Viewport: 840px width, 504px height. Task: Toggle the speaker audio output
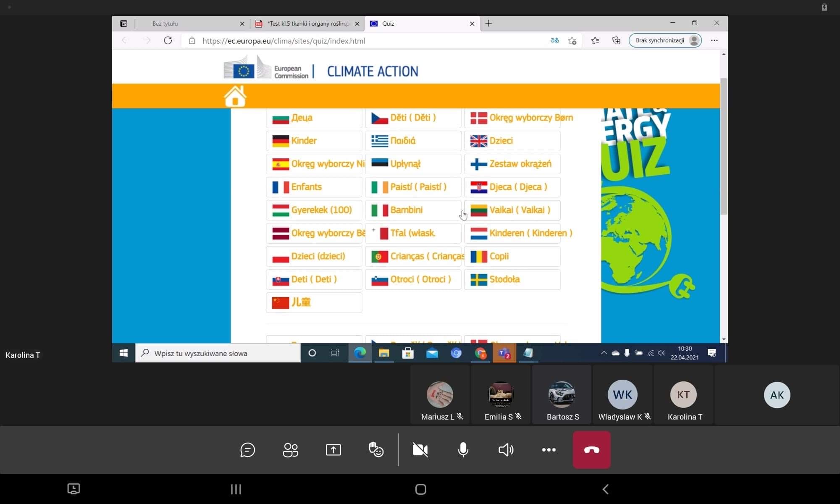tap(506, 450)
